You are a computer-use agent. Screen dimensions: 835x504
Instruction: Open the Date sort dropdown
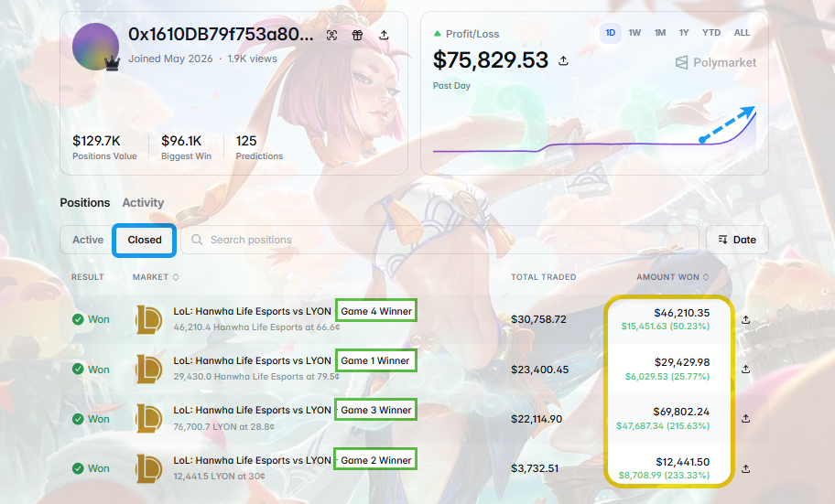click(737, 240)
